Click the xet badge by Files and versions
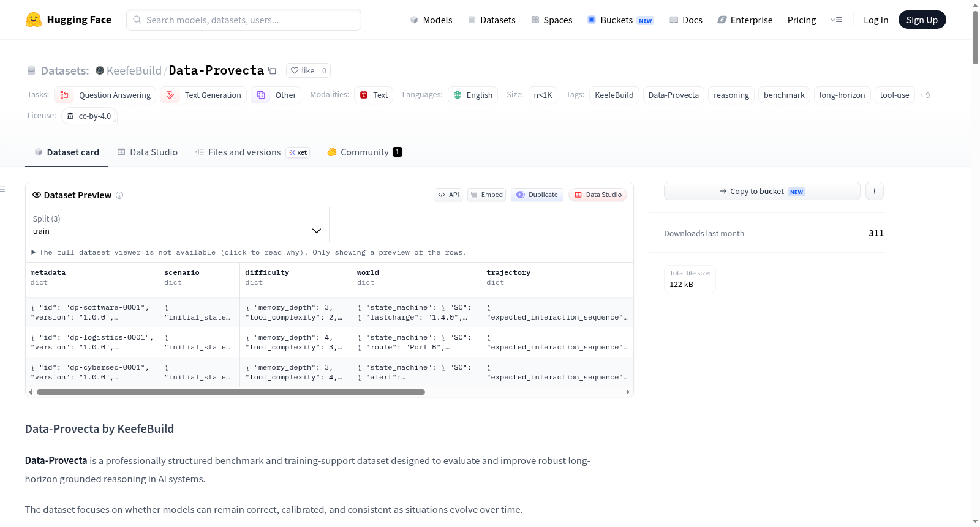The width and height of the screenshot is (980, 527). click(x=298, y=152)
